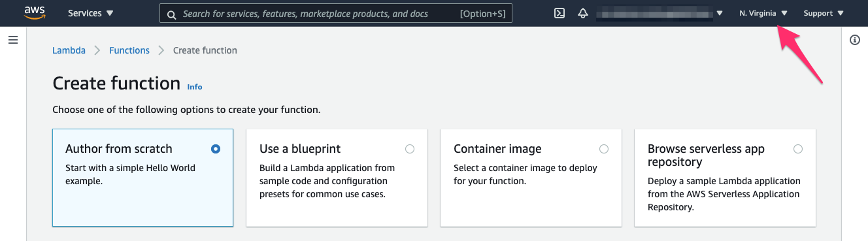Image resolution: width=868 pixels, height=241 pixels.
Task: Select Browse serverless app repository option
Action: tap(798, 149)
